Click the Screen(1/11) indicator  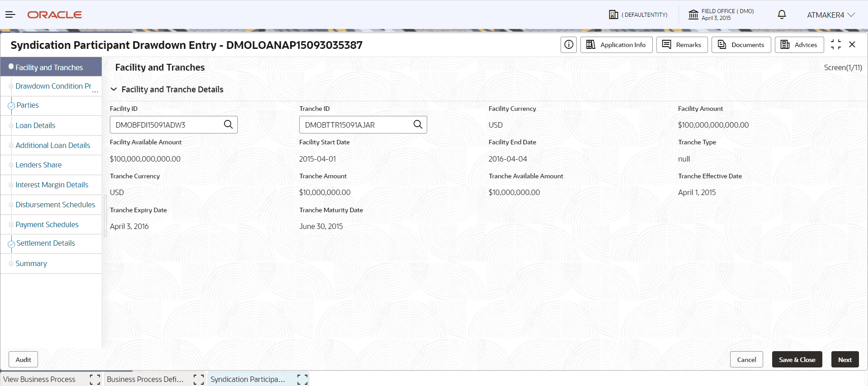[x=843, y=67]
